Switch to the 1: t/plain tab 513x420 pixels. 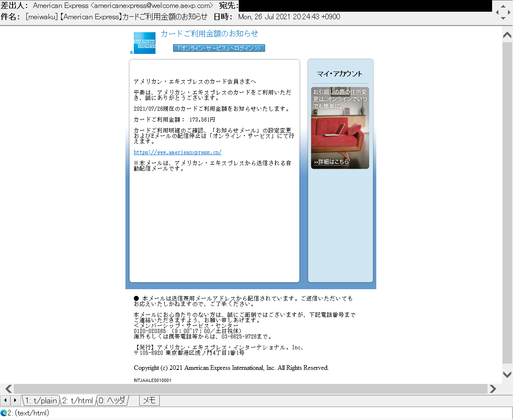click(41, 400)
